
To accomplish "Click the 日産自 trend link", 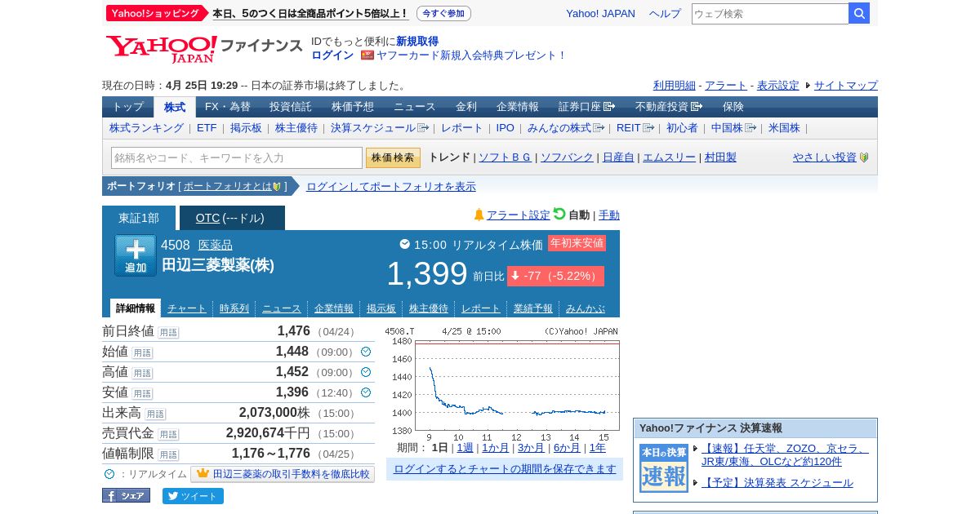I will (x=618, y=157).
